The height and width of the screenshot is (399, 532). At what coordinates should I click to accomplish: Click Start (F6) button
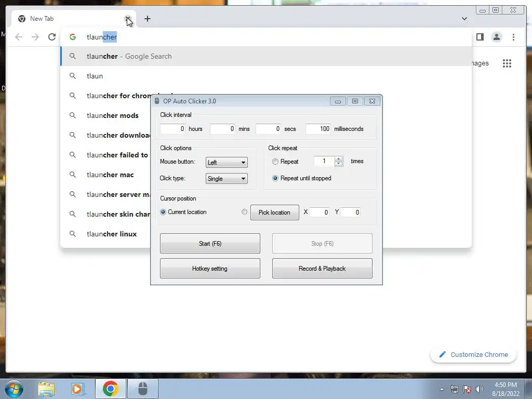210,243
